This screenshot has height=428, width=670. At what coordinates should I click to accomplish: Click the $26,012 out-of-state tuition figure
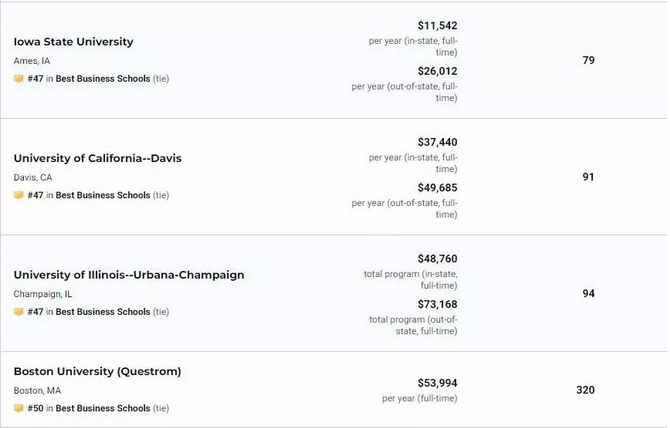438,71
